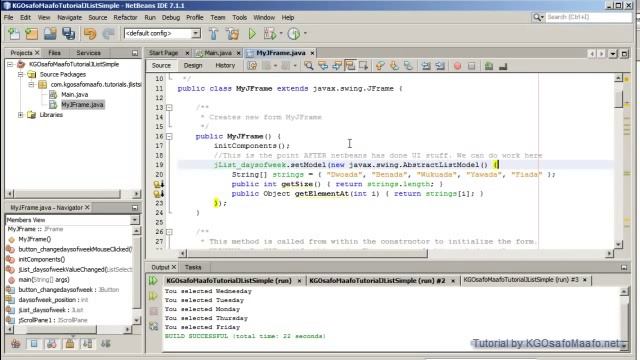Click the New File toolbar icon
640x360 pixels.
click(x=14, y=33)
